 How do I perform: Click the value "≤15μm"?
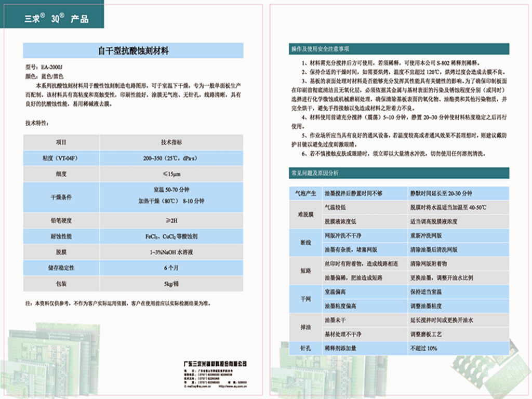171,174
